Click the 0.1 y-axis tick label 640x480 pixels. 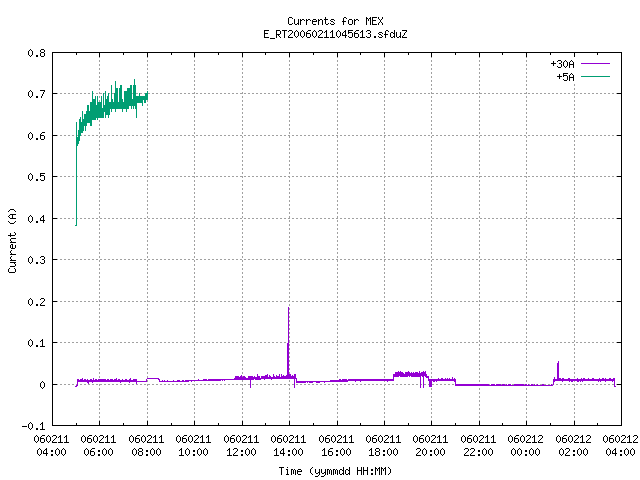tap(36, 343)
